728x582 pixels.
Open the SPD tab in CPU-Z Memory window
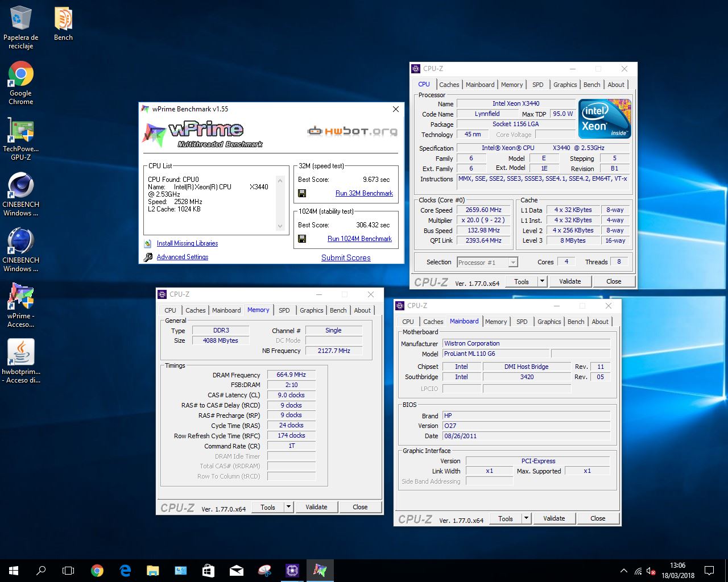[x=284, y=310]
